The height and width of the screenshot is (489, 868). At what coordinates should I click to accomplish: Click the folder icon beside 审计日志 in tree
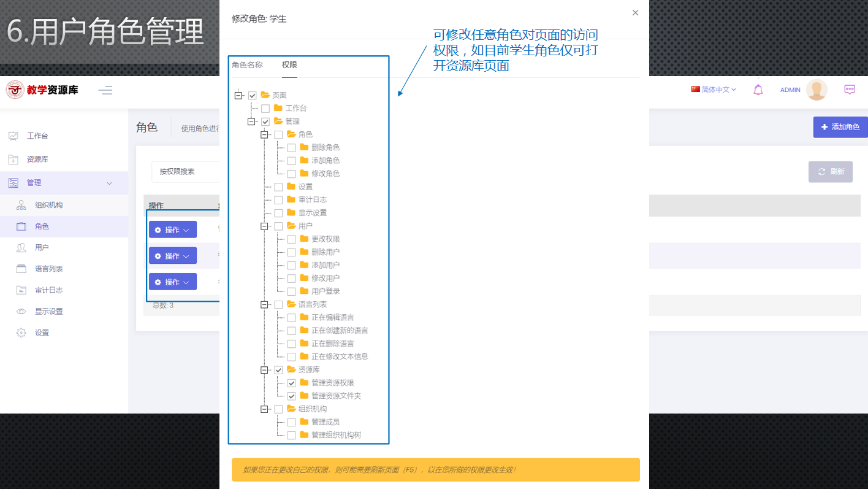pyautogui.click(x=291, y=199)
